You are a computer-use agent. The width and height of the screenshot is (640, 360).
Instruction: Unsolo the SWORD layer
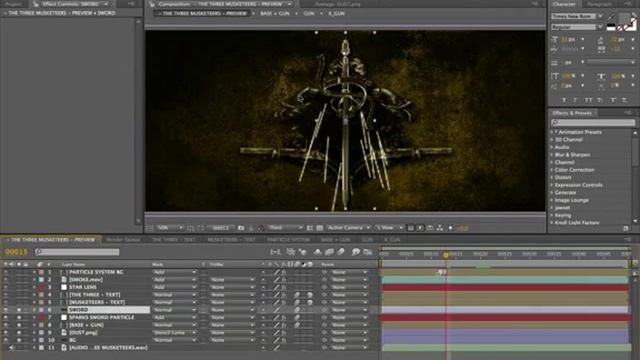coord(19,310)
